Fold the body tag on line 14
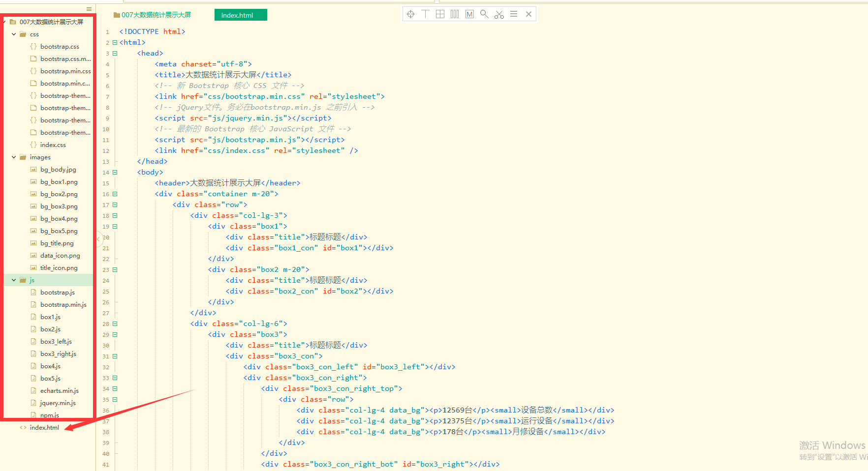The image size is (868, 471). coord(115,172)
